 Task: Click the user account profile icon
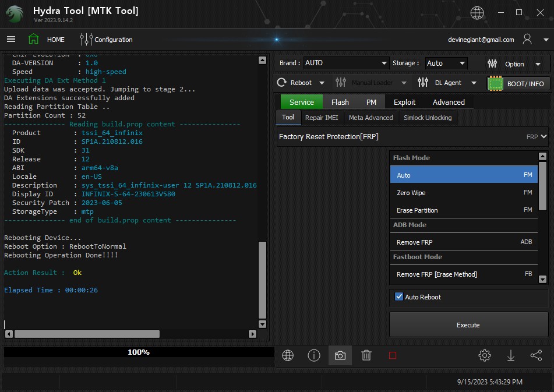[x=527, y=39]
